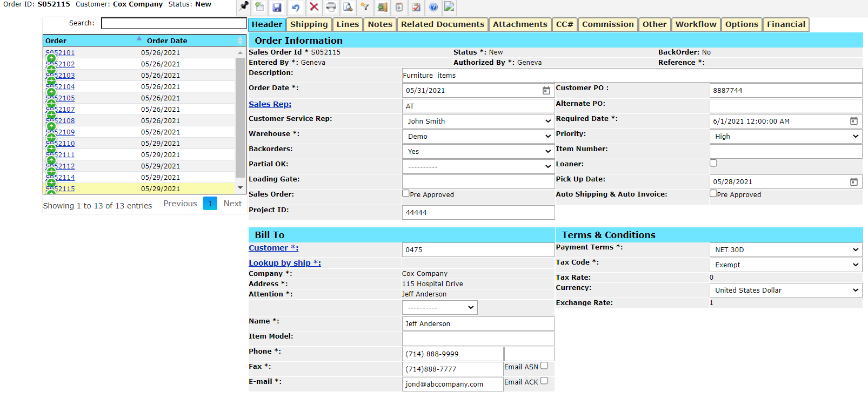The height and width of the screenshot is (412, 868).
Task: Enable the Email ASN checkbox
Action: pos(544,366)
